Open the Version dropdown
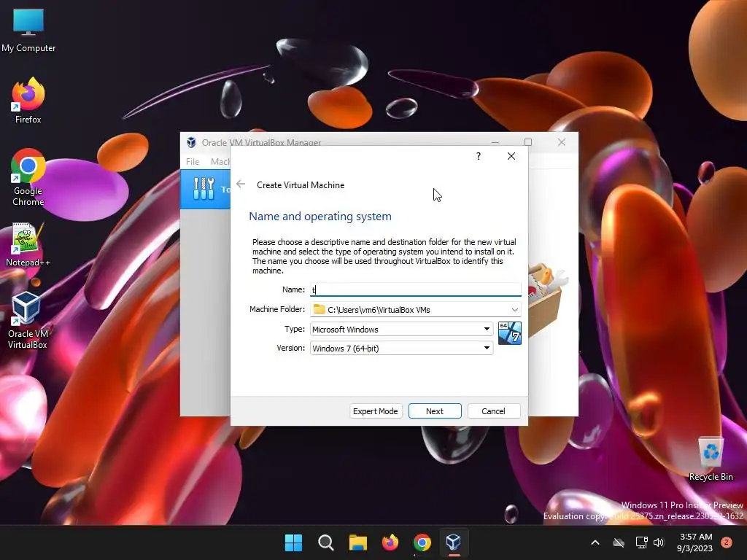This screenshot has width=747, height=560. pyautogui.click(x=402, y=348)
